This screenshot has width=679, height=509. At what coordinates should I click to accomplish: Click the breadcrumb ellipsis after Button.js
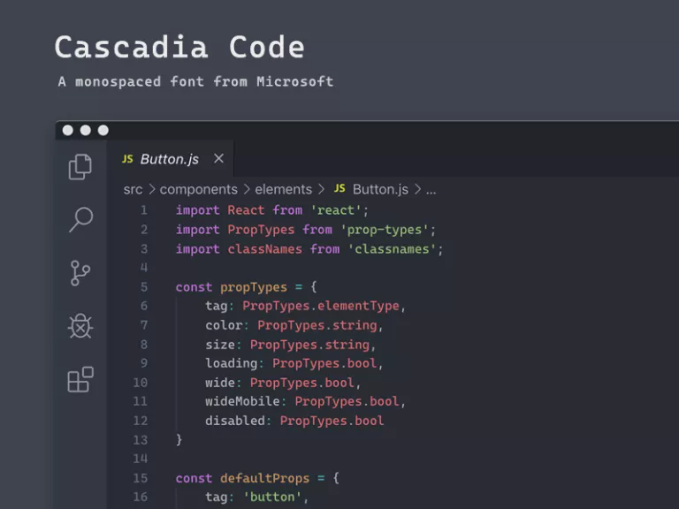tap(431, 191)
